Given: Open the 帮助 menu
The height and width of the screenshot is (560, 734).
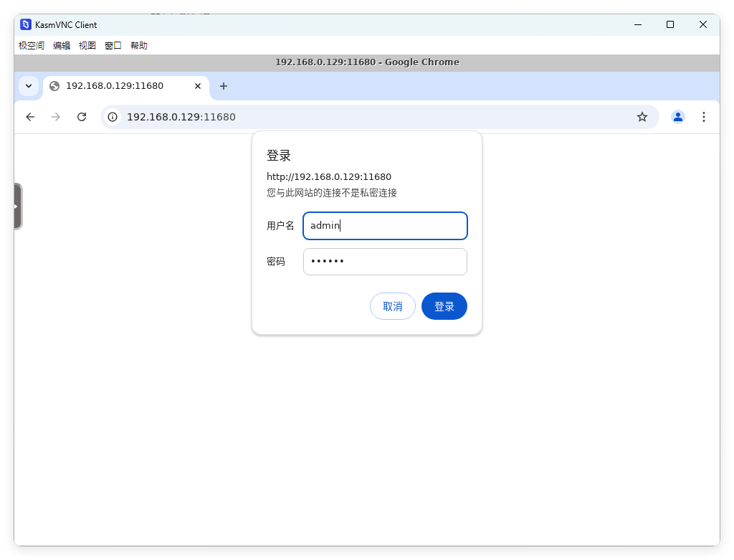Looking at the screenshot, I should [x=139, y=45].
